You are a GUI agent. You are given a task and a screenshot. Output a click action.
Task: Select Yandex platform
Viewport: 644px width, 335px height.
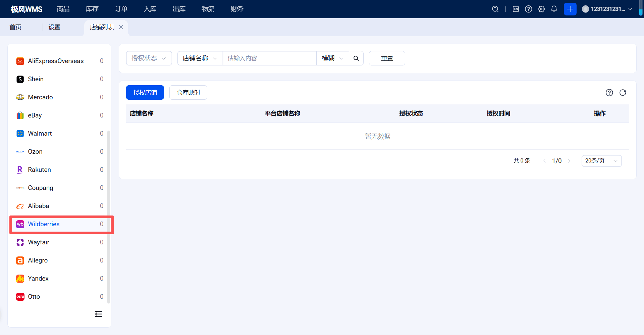point(60,279)
